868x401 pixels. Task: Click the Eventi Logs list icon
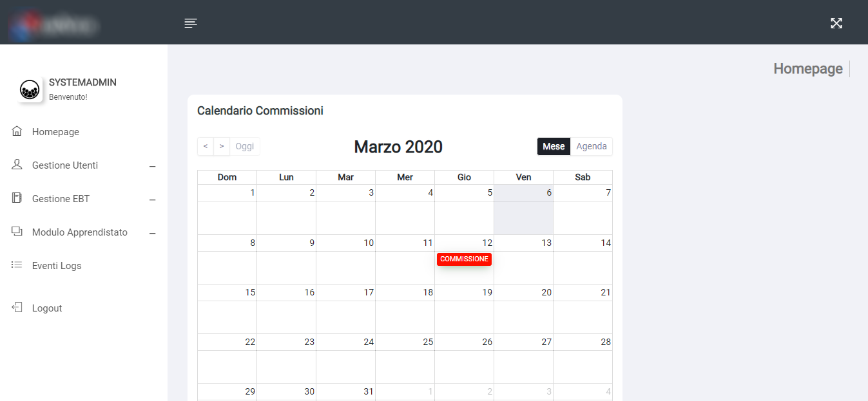point(17,265)
